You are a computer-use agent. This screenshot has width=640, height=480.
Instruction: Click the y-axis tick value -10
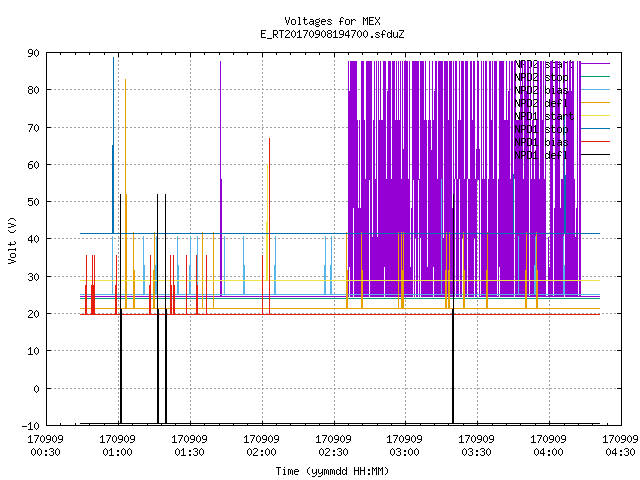tap(31, 426)
